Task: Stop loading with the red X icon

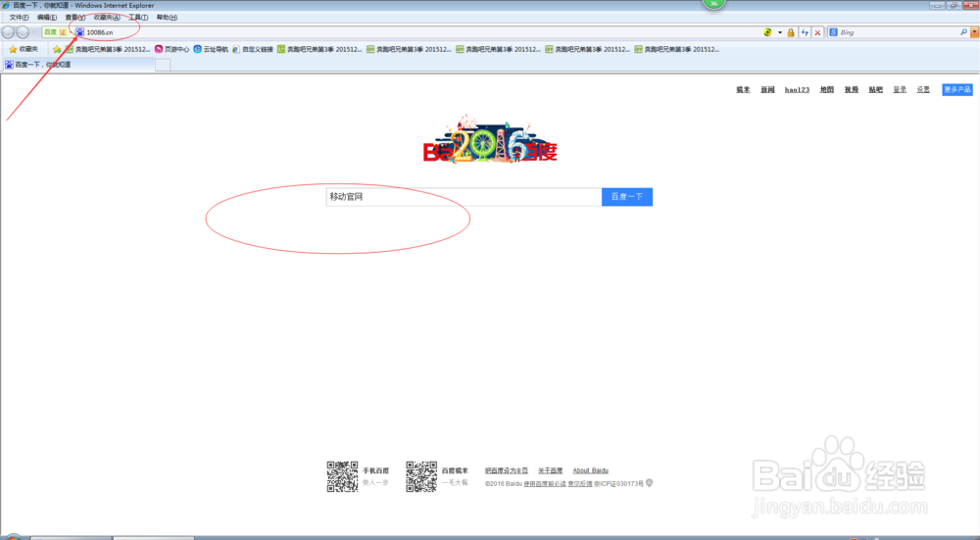Action: tap(817, 32)
